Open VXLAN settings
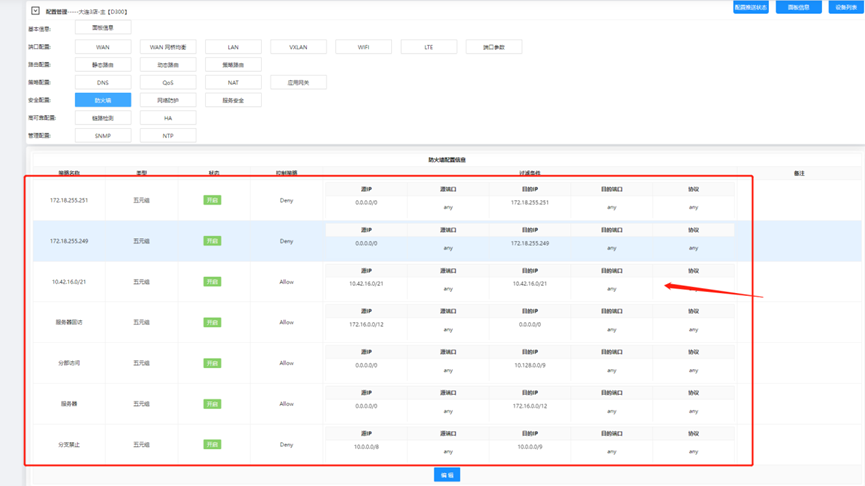 298,47
